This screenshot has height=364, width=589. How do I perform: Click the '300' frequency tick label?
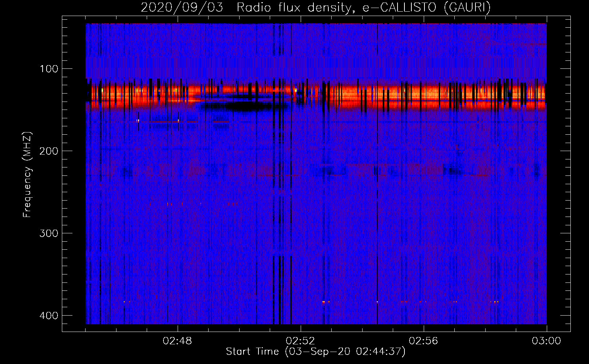(49, 233)
